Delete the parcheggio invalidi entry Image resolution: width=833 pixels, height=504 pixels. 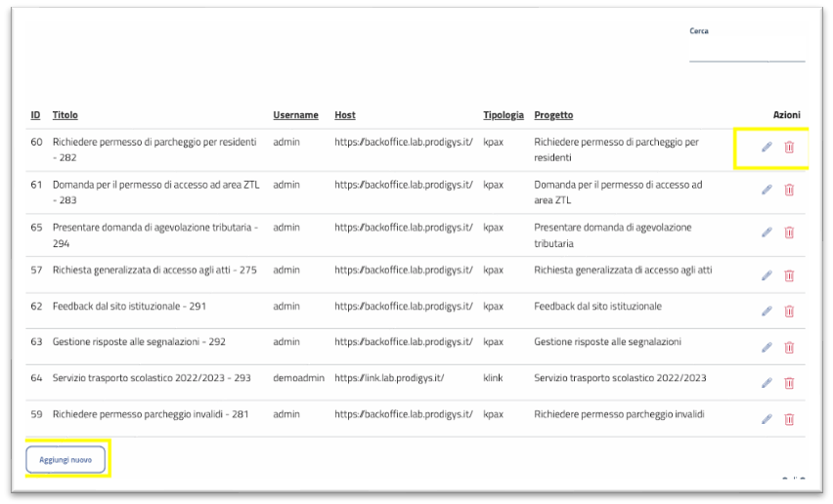tap(789, 419)
